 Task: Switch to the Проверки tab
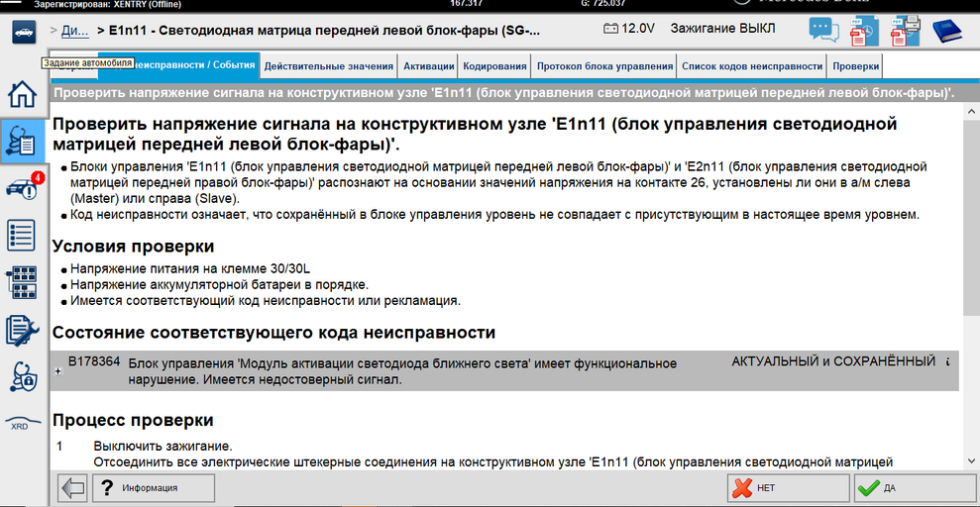(x=855, y=66)
